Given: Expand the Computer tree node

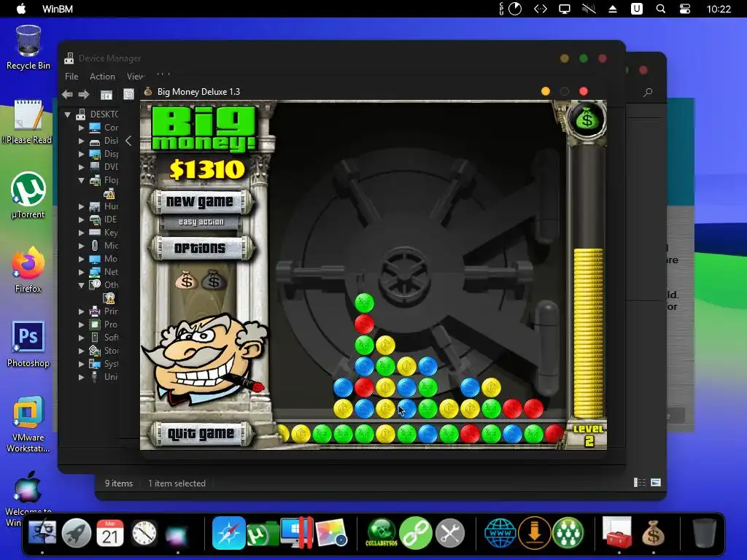Looking at the screenshot, I should (x=81, y=128).
